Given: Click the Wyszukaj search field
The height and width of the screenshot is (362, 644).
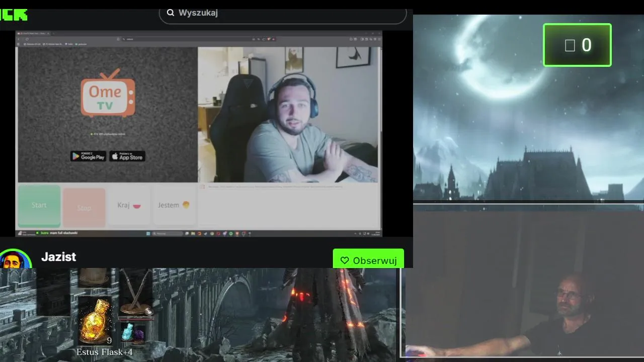Looking at the screenshot, I should tap(283, 13).
